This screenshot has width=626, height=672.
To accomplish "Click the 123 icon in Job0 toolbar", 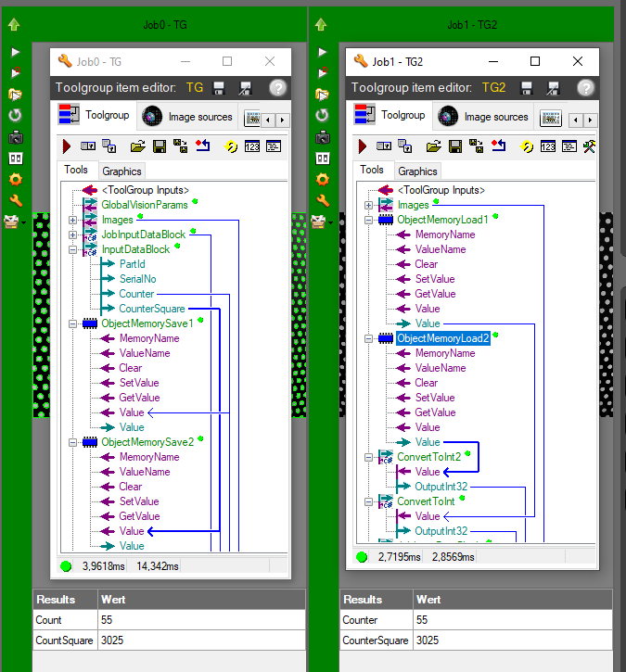I will (252, 146).
